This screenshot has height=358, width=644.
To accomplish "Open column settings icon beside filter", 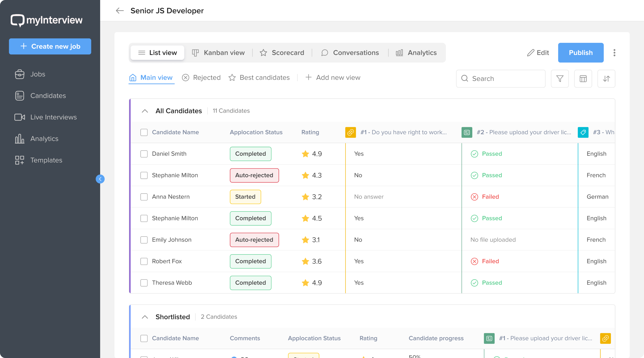I will coord(583,79).
